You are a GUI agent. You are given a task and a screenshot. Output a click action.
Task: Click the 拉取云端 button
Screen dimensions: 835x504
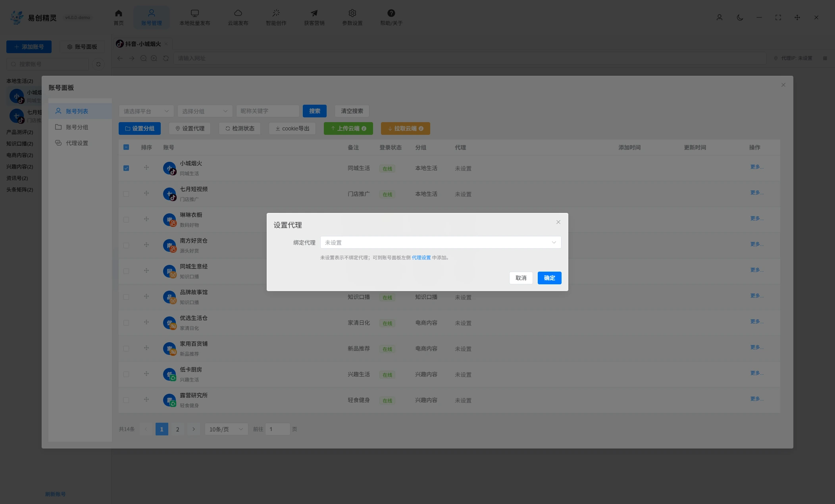(x=405, y=128)
